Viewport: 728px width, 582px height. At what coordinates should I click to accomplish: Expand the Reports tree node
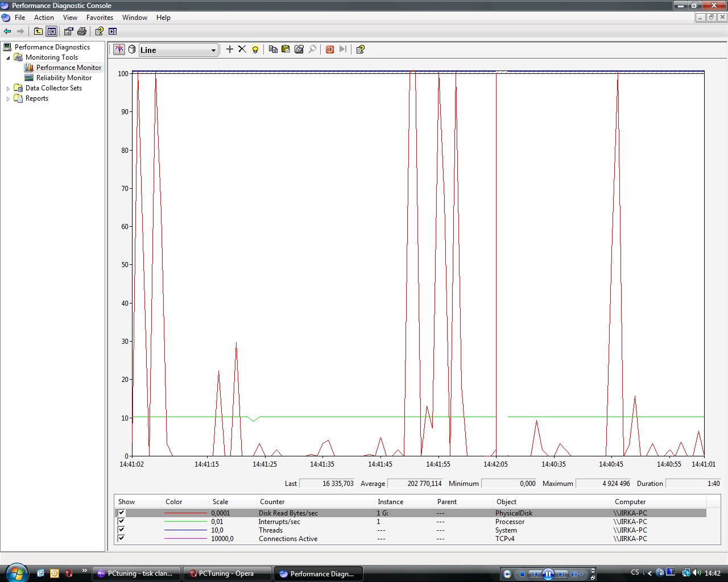pos(8,98)
